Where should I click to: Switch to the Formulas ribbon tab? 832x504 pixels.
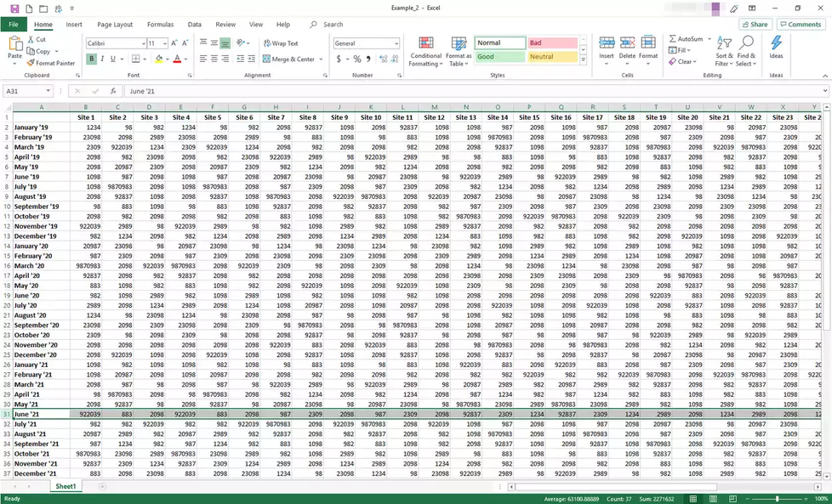tap(160, 25)
